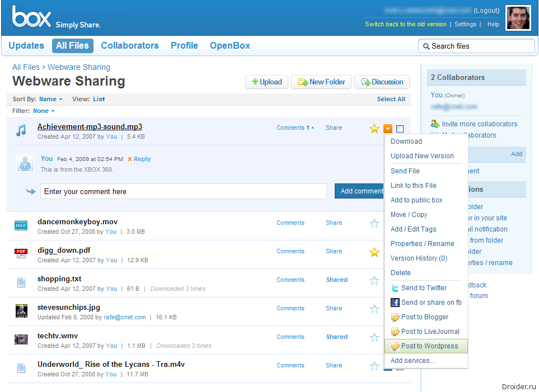
Task: Collapse the orange file options dropdown arrow
Action: click(x=388, y=129)
